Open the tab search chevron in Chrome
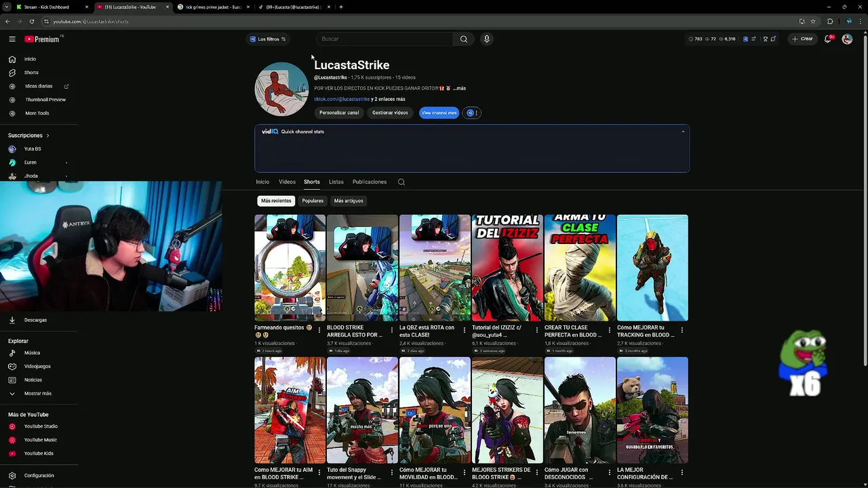The width and height of the screenshot is (868, 488). click(6, 7)
